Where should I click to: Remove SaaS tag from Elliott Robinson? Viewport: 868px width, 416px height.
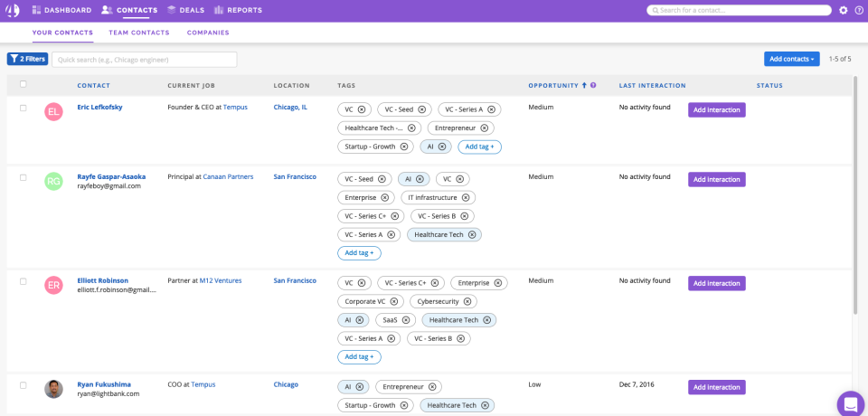(405, 320)
